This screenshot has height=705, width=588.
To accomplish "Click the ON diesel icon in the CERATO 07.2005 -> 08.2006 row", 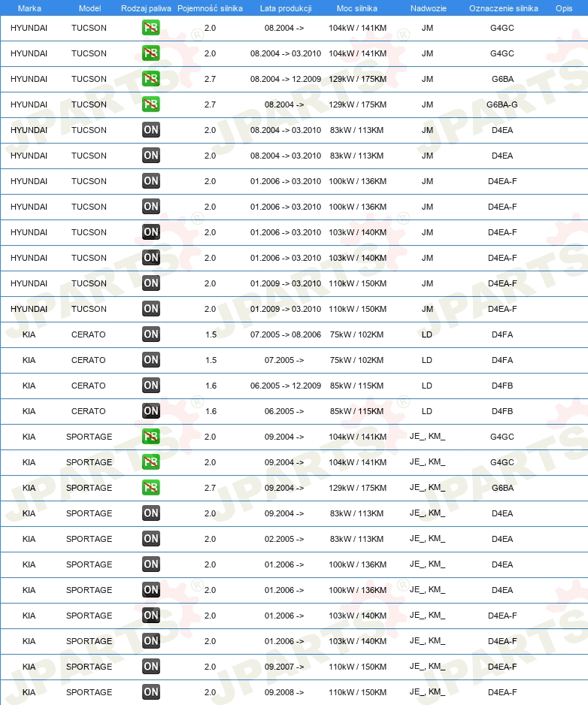I will [150, 334].
